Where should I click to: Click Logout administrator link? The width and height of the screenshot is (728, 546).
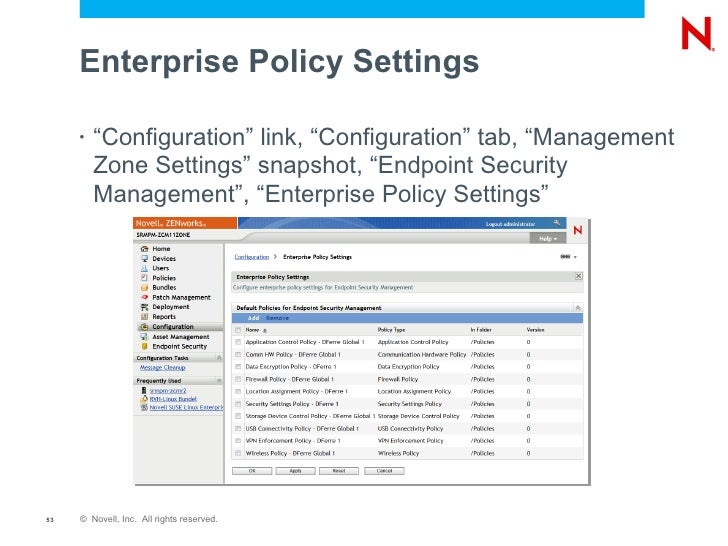(x=510, y=224)
